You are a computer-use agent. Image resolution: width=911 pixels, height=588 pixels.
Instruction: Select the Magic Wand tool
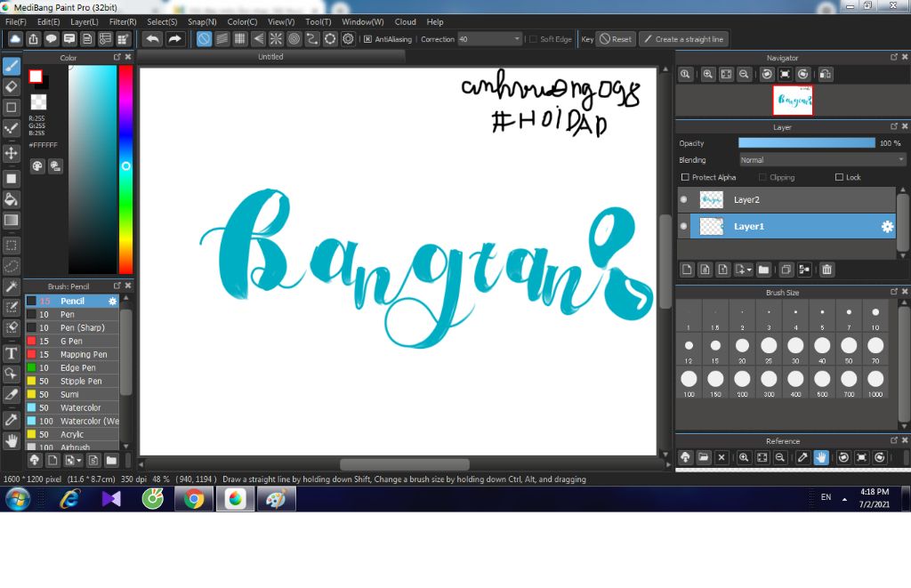(11, 286)
